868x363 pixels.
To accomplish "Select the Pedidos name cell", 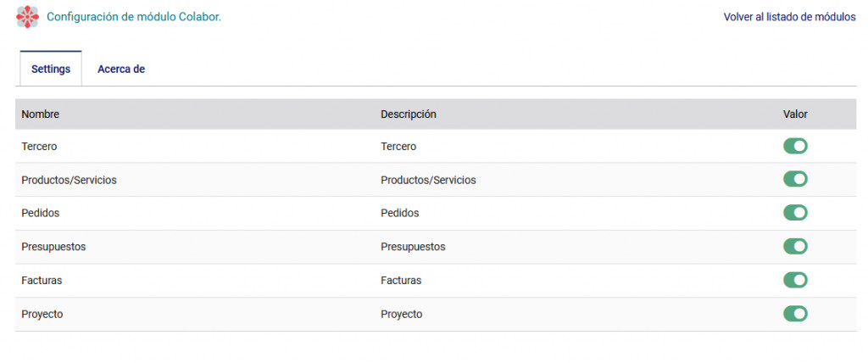I will point(41,214).
